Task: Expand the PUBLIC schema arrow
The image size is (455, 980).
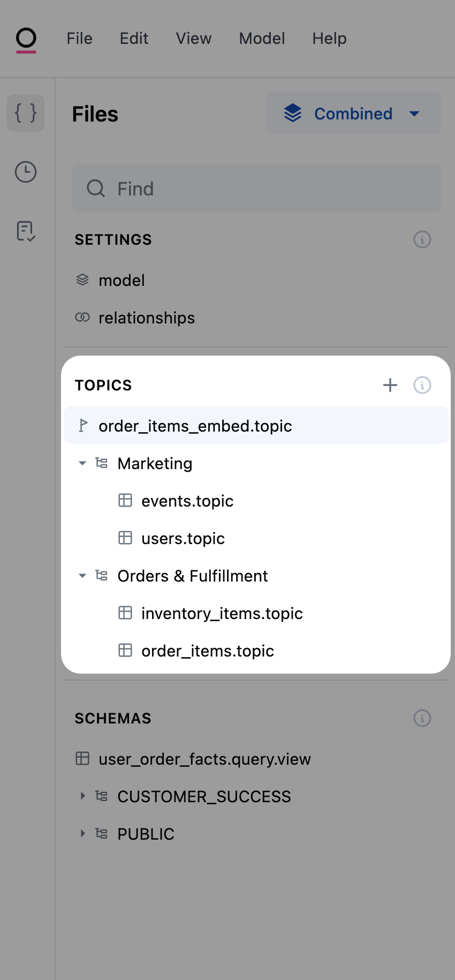Action: pyautogui.click(x=82, y=834)
